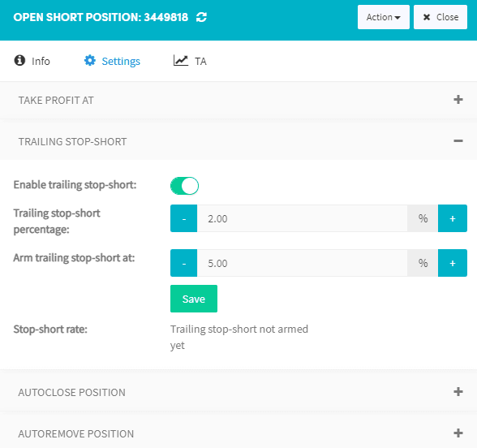Expand Take Profit At plus icon
The height and width of the screenshot is (448, 477).
[x=458, y=100]
